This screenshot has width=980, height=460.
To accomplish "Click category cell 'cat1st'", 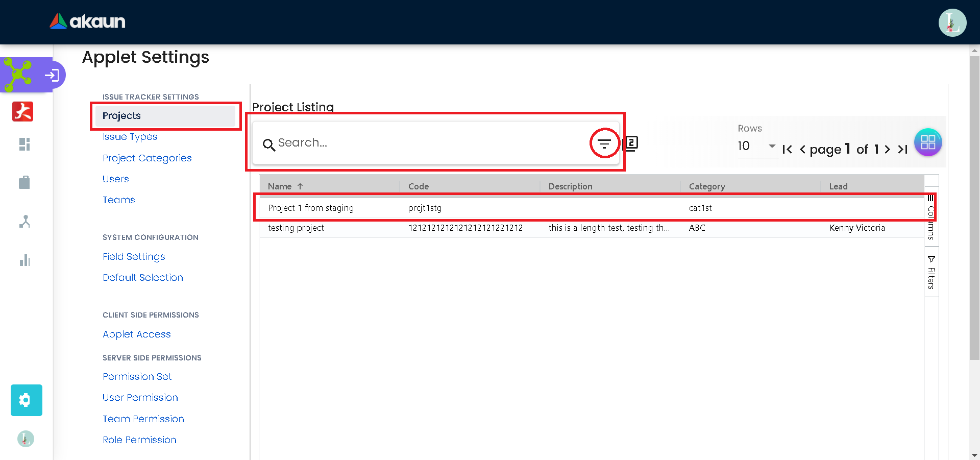I will [700, 208].
